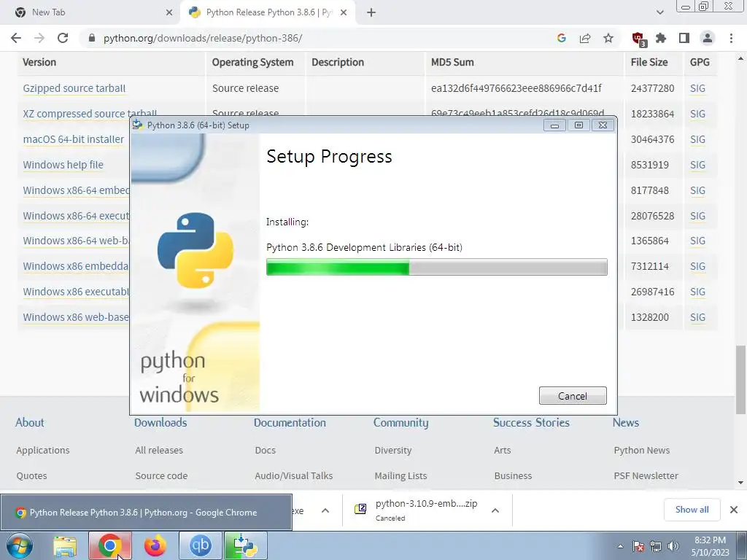Viewport: 747px width, 560px height.
Task: Open macOS 64-bit installer link
Action: (x=74, y=139)
